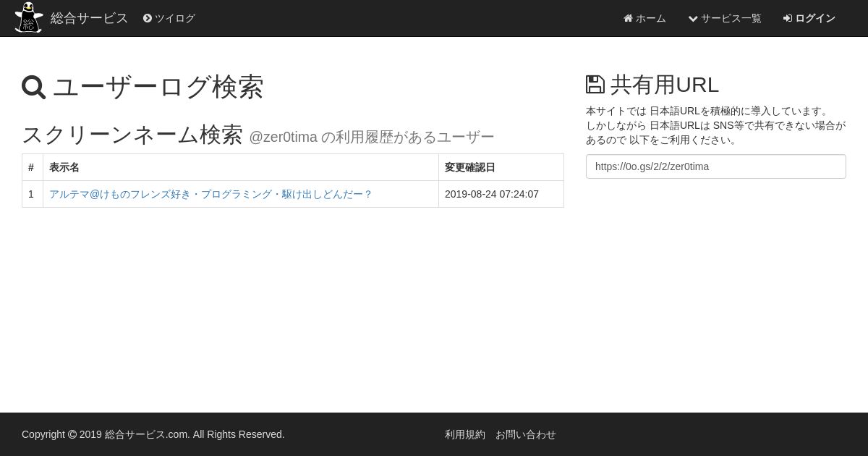This screenshot has height=456, width=868.
Task: Click the 表示名 column header
Action: [x=241, y=167]
